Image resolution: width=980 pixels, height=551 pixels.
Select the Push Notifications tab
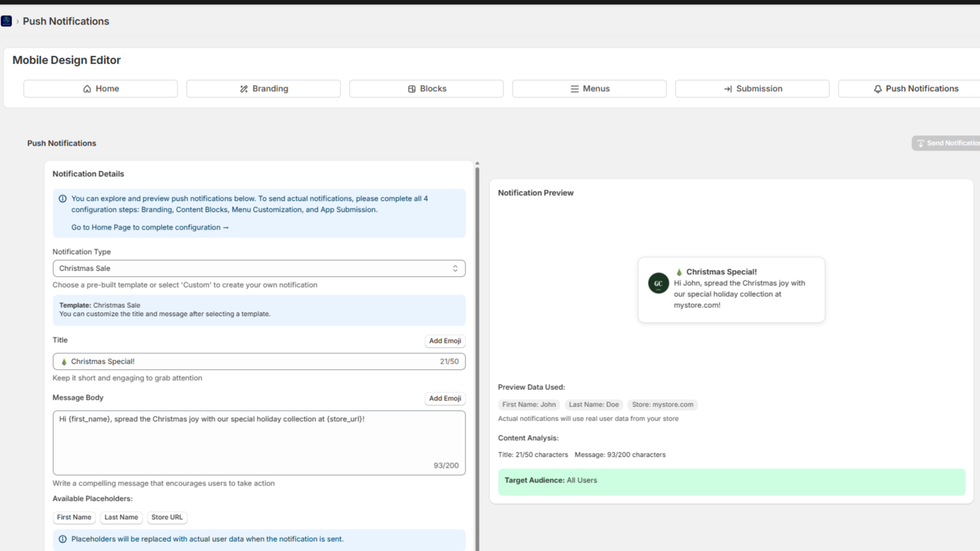coord(910,89)
